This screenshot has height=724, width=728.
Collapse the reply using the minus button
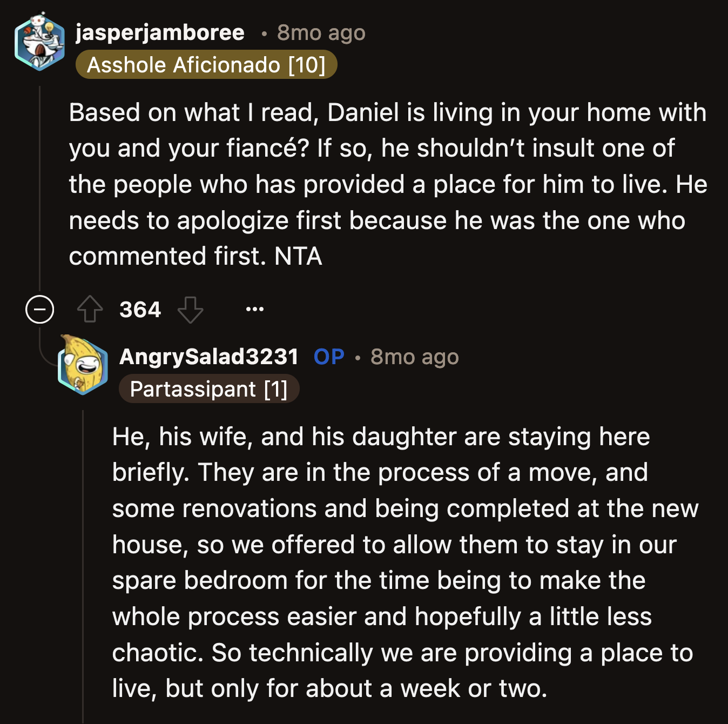point(41,309)
